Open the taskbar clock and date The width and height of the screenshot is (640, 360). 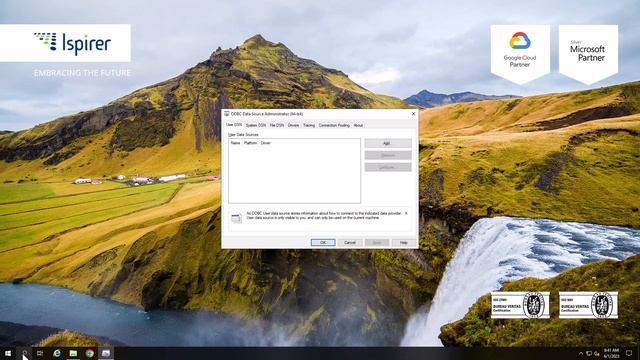pos(611,353)
